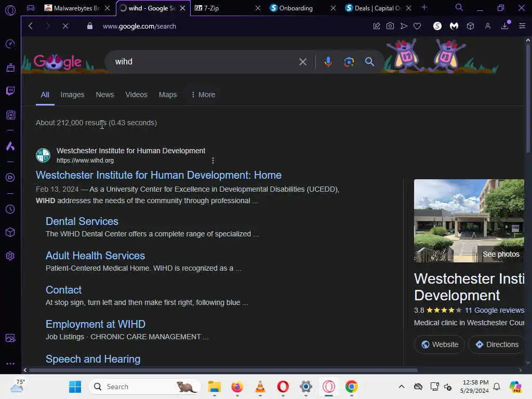Open sidebar three-dots setup menu
Viewport: 532px width, 399px height.
10,363
